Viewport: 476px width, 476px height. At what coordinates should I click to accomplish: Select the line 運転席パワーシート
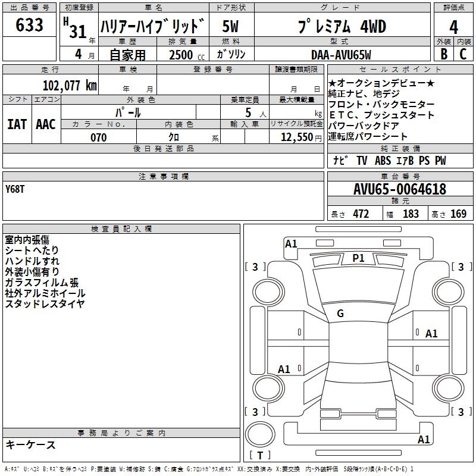367,136
